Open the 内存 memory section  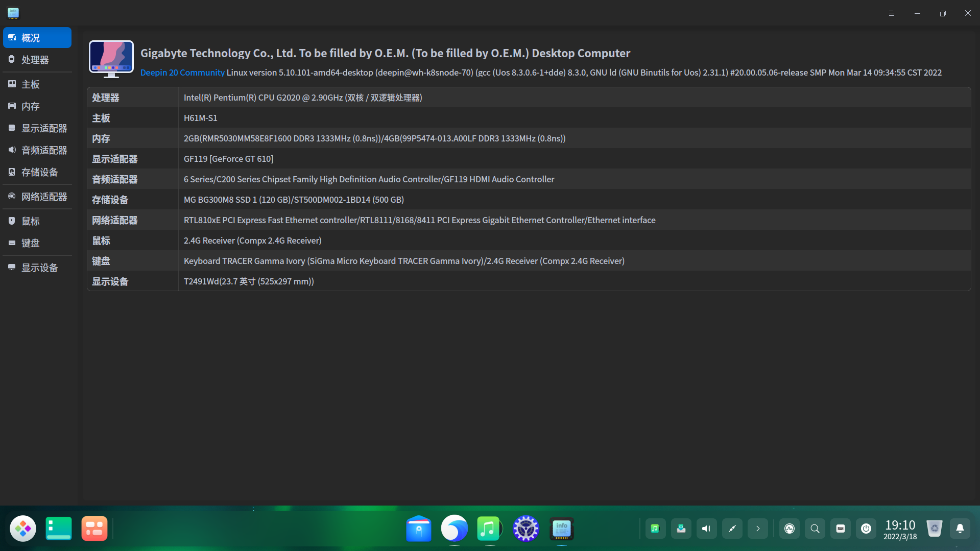(x=37, y=106)
